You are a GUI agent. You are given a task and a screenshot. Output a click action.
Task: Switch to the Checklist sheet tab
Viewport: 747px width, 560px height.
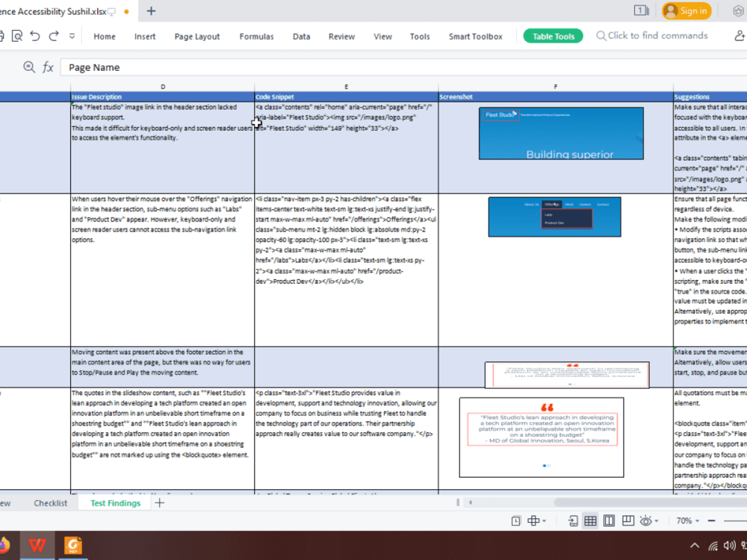(51, 503)
